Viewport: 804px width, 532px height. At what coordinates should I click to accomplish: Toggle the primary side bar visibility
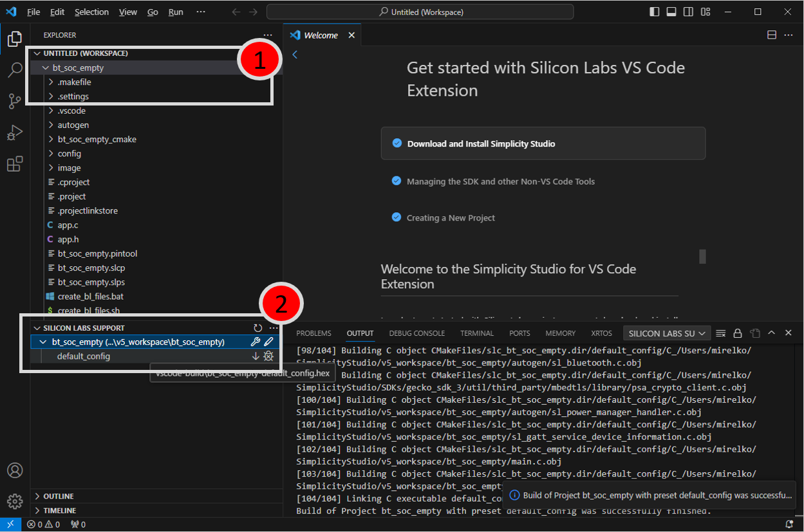(x=655, y=12)
